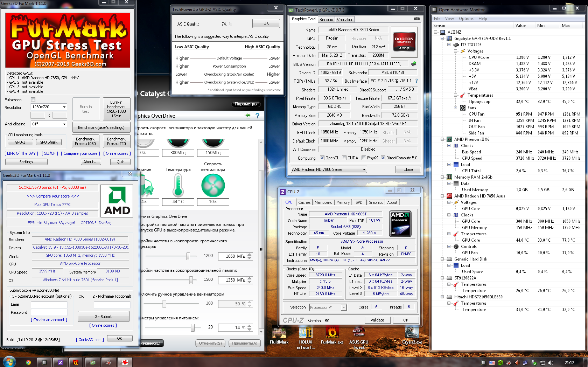This screenshot has height=367, width=588.
Task: Open the Processor #1 selection dropdown in CPU-Z
Action: 328,307
